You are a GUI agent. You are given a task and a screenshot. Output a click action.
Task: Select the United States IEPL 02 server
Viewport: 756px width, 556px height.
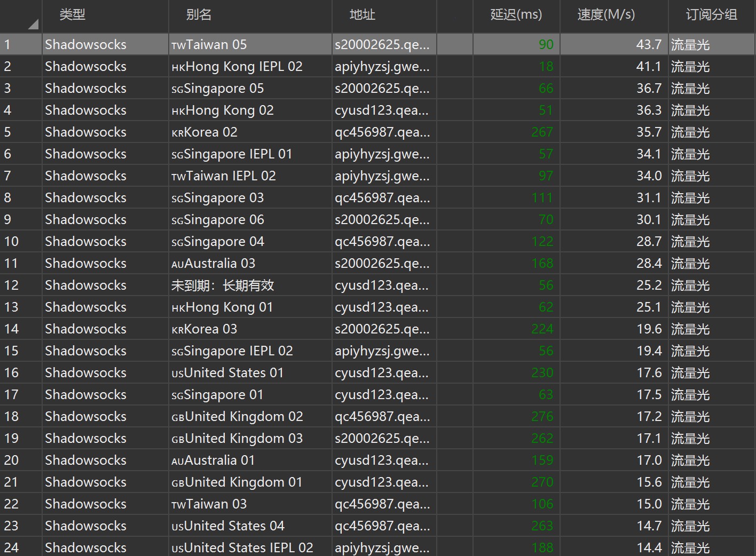point(242,548)
